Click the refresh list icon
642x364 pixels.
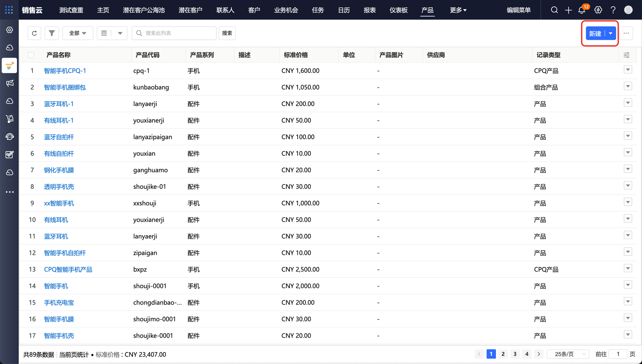click(34, 33)
